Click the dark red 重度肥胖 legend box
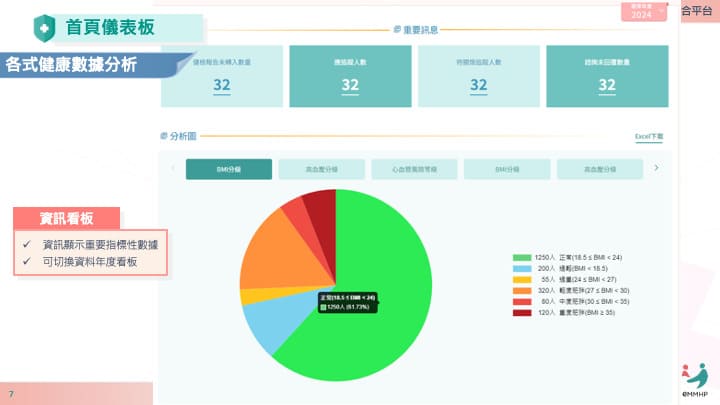This screenshot has height=405, width=720. (x=521, y=313)
